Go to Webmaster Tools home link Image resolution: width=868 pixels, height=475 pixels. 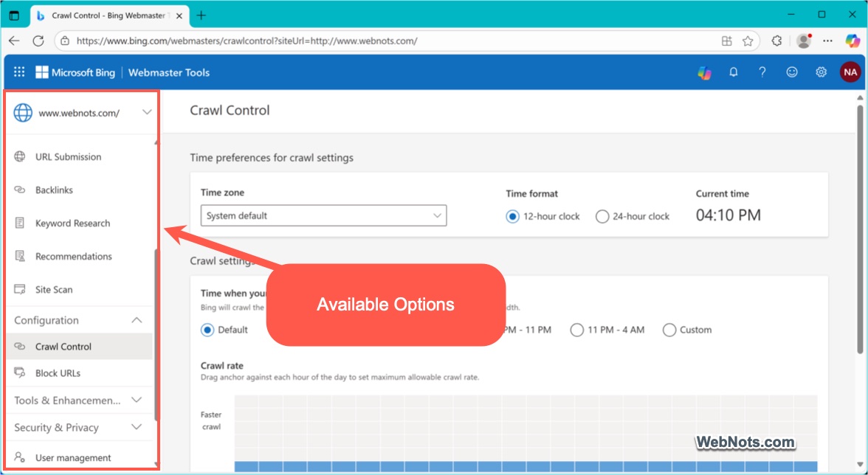coord(169,72)
